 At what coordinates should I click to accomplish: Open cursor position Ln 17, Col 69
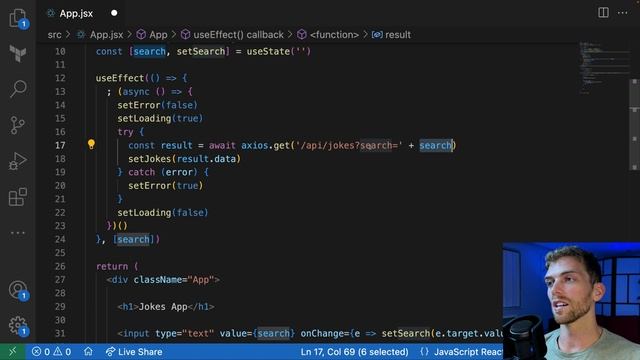click(354, 351)
